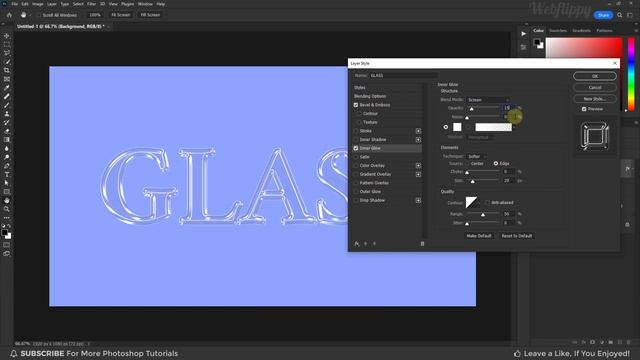640x360 pixels.
Task: Select the Eyedropper tool
Action: point(7,88)
